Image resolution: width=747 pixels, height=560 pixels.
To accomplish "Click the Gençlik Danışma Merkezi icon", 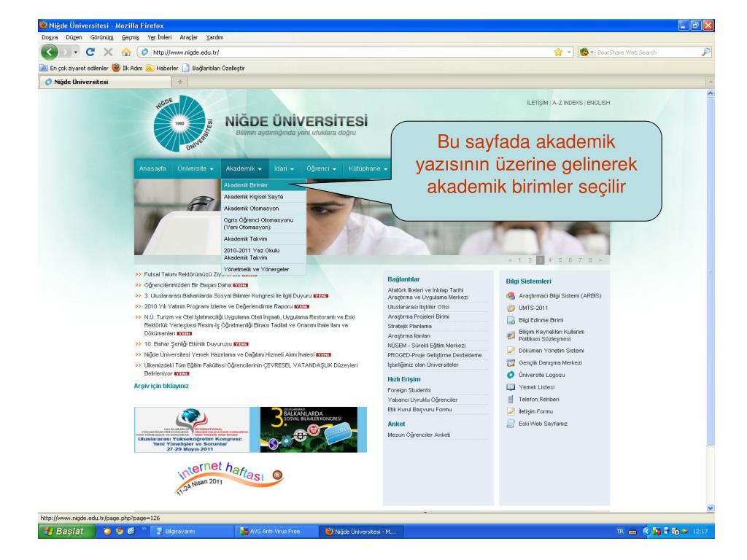I will [511, 363].
